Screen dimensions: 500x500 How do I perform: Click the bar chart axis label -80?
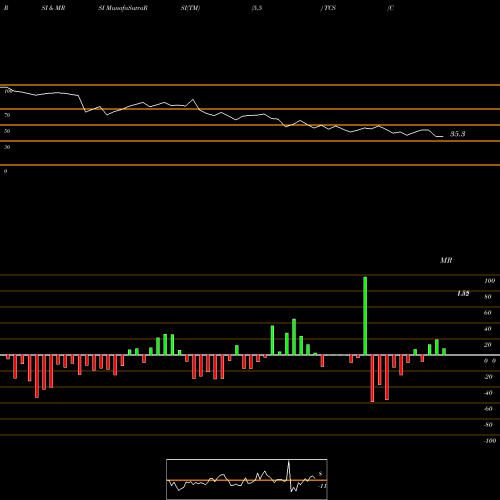tap(488, 425)
